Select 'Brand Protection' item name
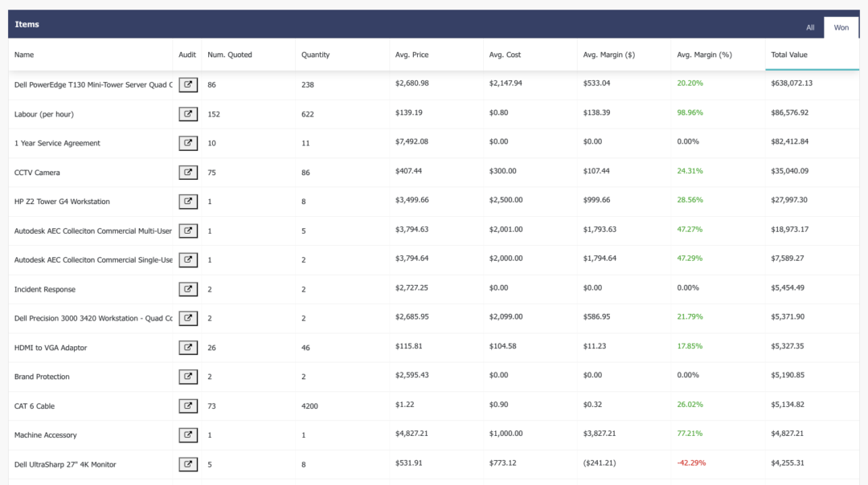Viewport: 868px width, 485px height. point(42,377)
